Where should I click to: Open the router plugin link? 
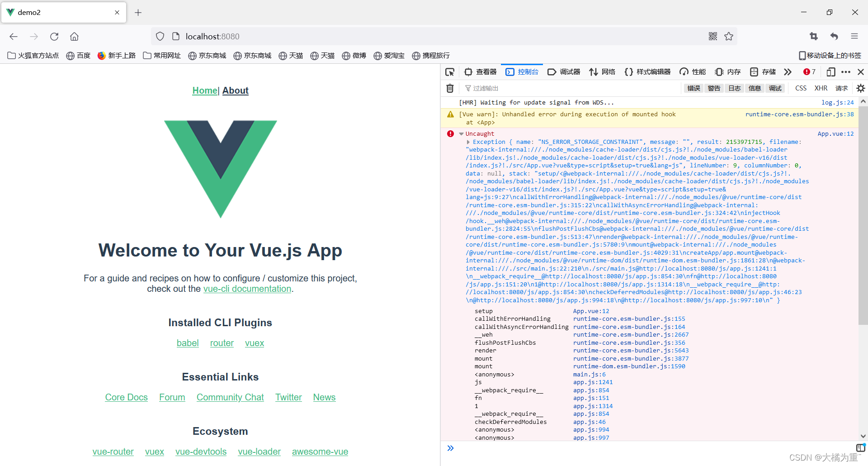coord(222,343)
